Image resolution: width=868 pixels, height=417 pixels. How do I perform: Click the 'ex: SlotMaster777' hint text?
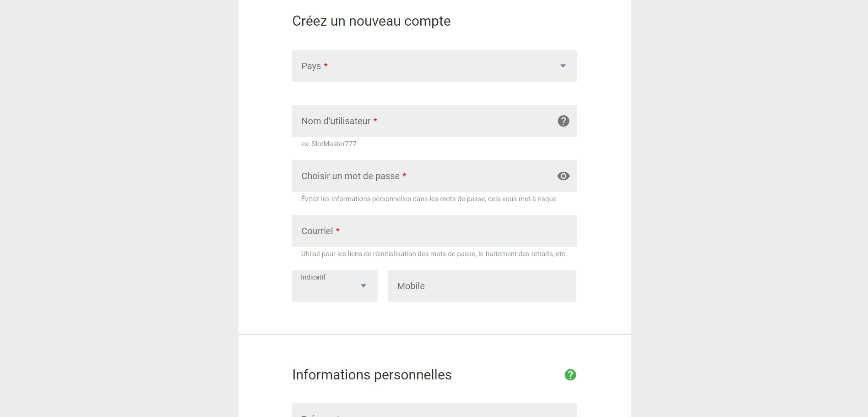tap(329, 144)
